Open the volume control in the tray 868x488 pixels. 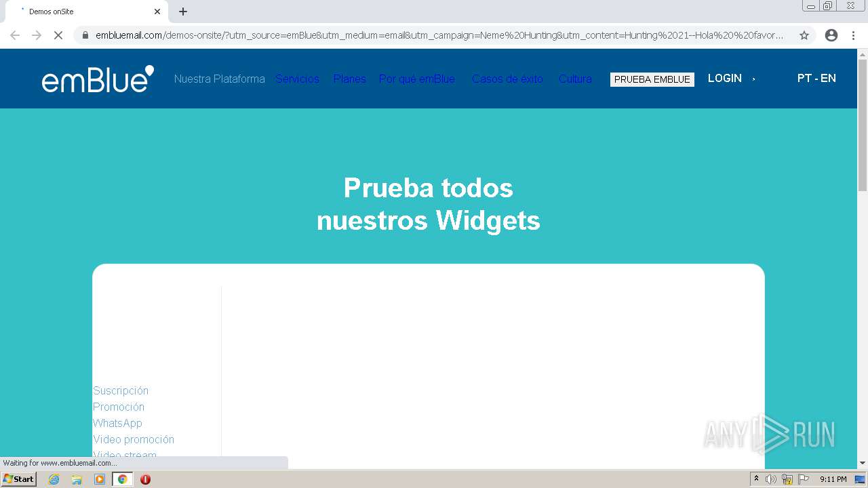click(771, 479)
